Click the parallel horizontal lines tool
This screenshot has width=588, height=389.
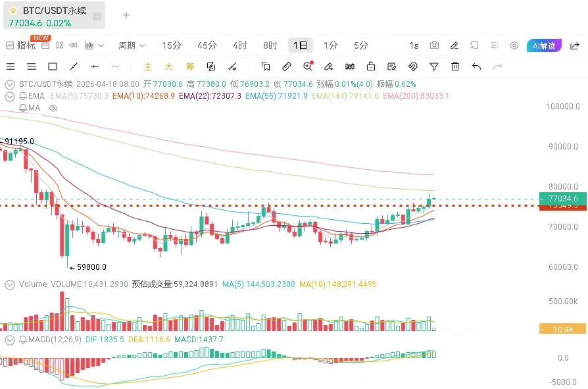[x=32, y=66]
